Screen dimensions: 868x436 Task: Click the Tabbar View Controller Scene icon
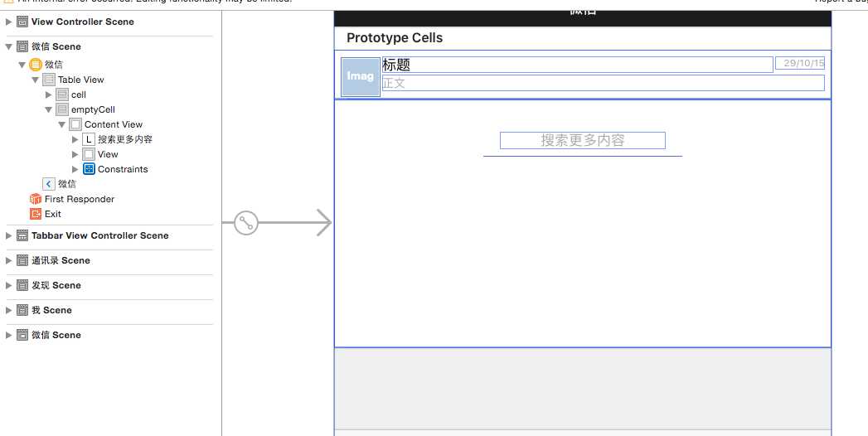coord(22,235)
